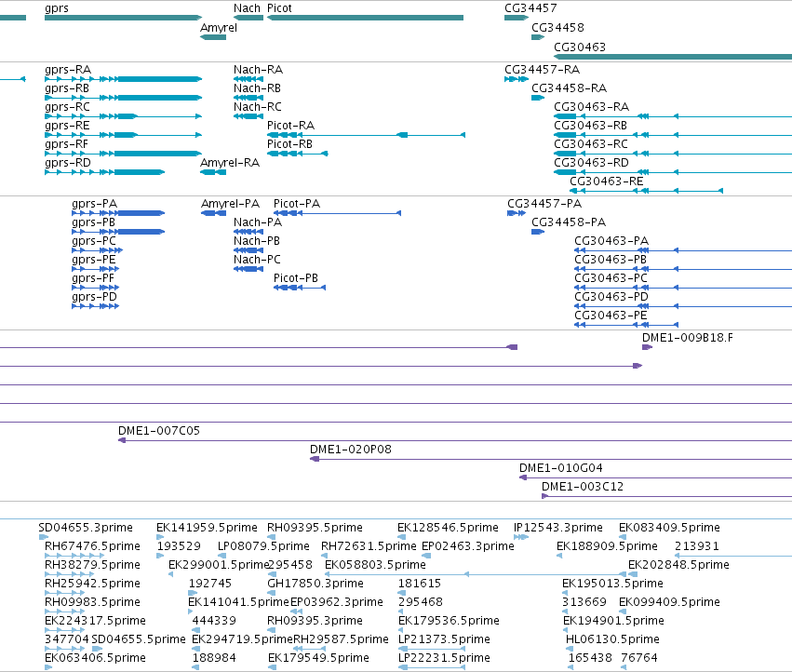The height and width of the screenshot is (672, 792).
Task: Click protein Picot-PA label
Action: pyautogui.click(x=297, y=204)
